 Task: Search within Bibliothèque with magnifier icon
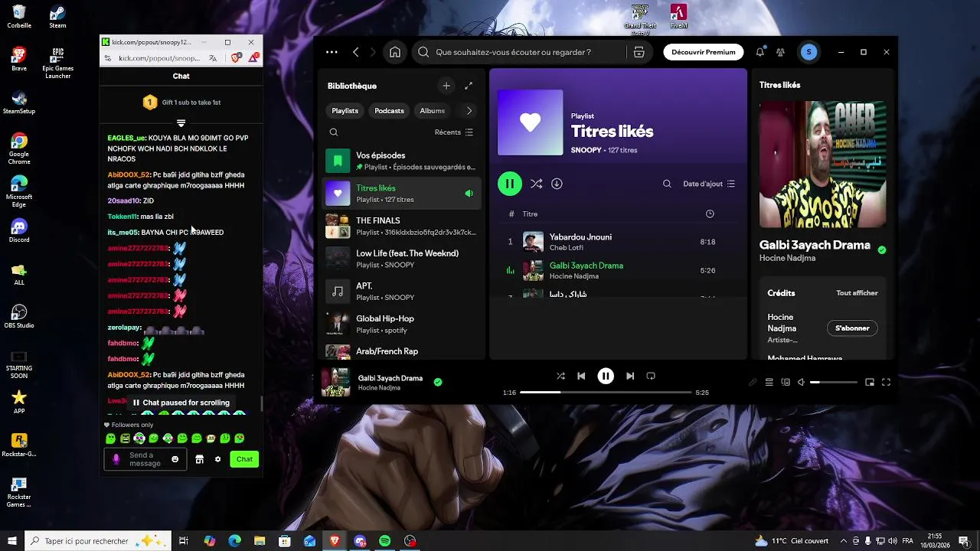pos(334,132)
